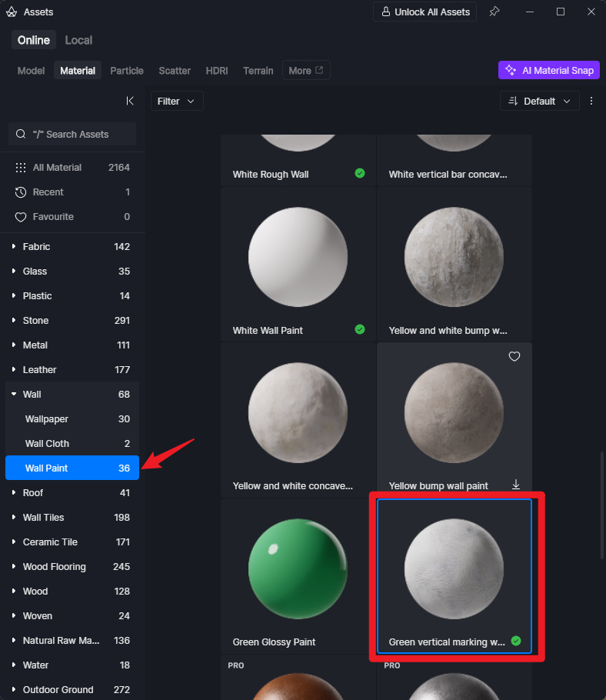606x700 pixels.
Task: Click Unlock All Assets button
Action: [425, 12]
